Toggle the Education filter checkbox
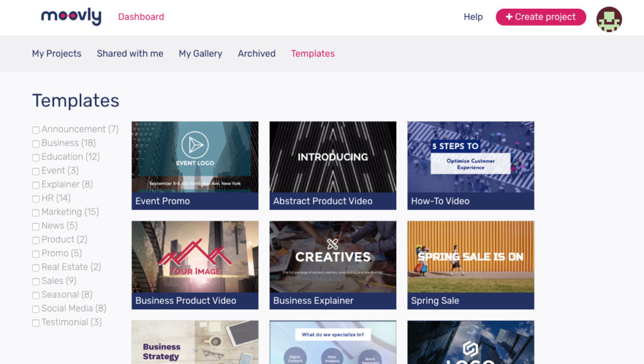Screen dimensions: 644x364 36,158
